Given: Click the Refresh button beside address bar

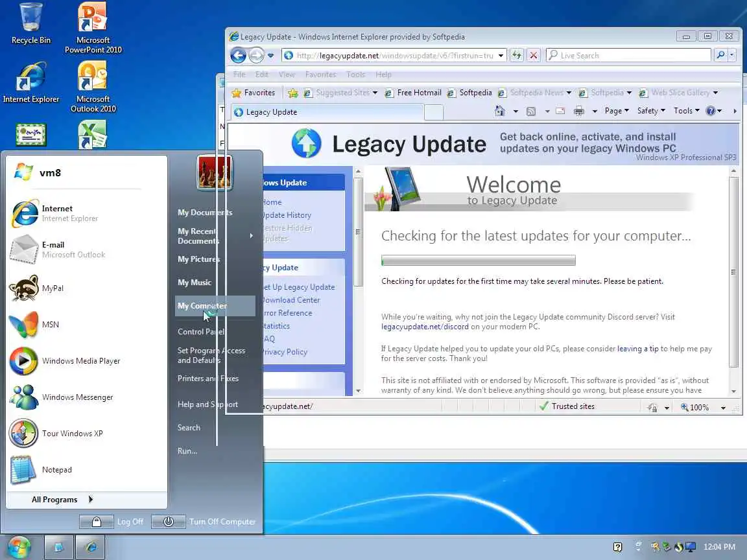Looking at the screenshot, I should point(516,56).
